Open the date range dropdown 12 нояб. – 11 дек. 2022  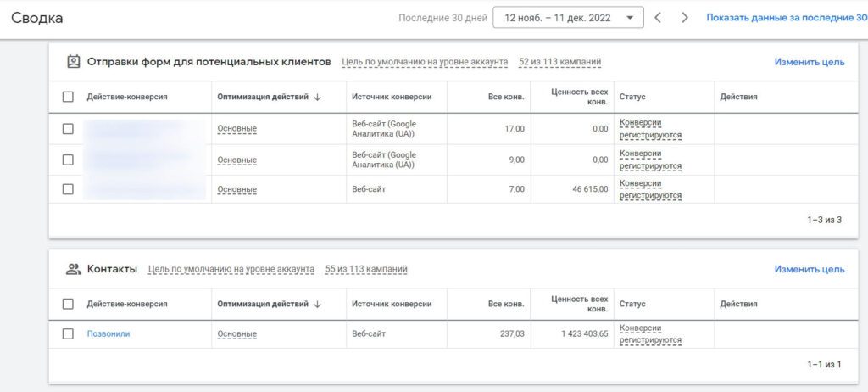pos(568,17)
